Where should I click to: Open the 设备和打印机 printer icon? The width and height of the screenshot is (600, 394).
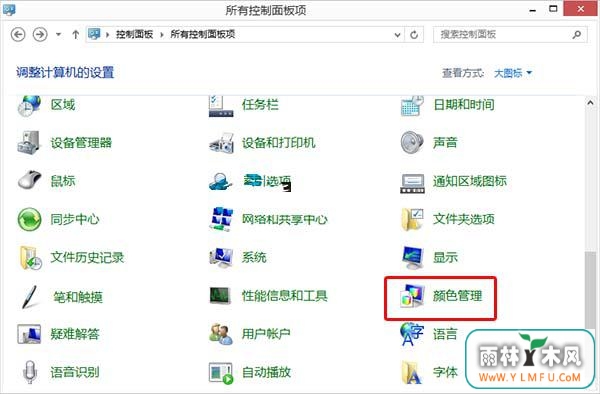pos(222,143)
